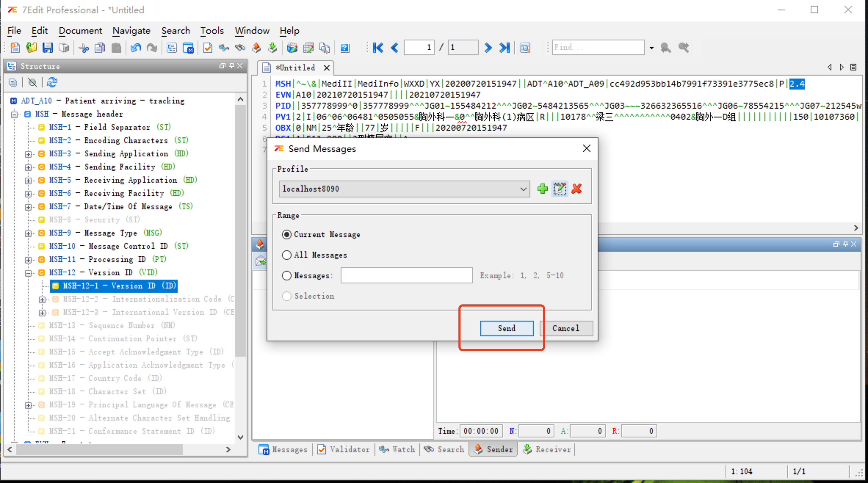Click the Save file toolbar icon

pos(47,48)
